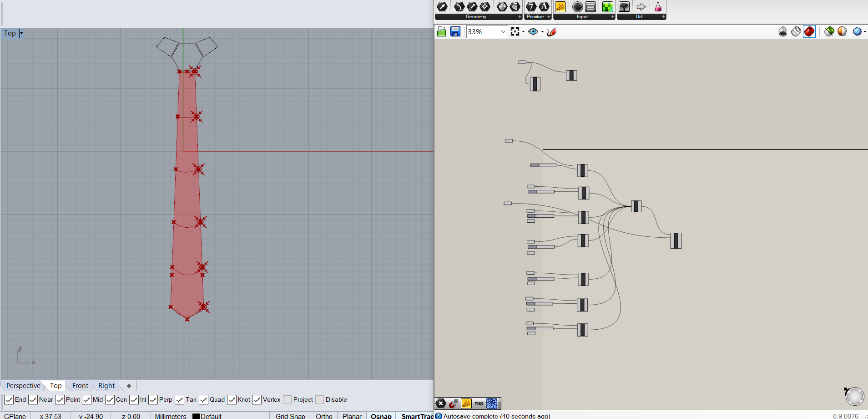Pick the Mesh parameter hexagon icon
This screenshot has width=868, height=419.
click(515, 7)
